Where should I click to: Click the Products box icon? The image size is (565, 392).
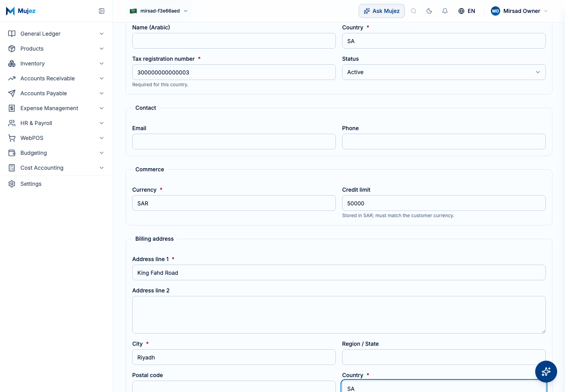coord(12,49)
